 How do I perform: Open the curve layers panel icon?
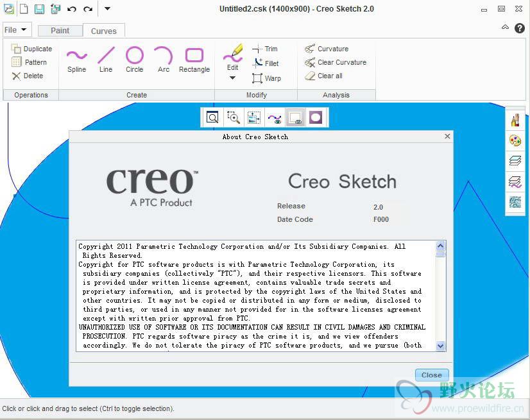pos(515,181)
